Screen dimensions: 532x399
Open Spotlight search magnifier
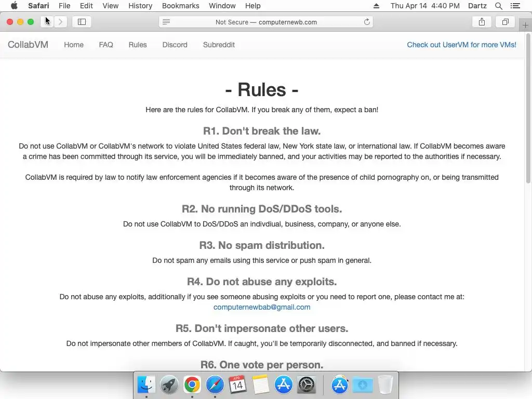click(498, 6)
